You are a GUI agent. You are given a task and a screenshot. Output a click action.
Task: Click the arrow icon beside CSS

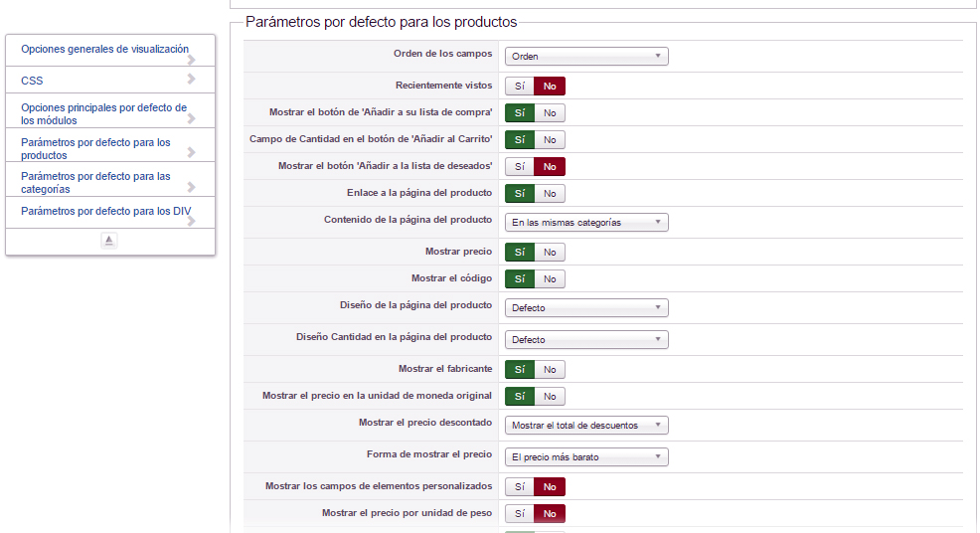coord(191,80)
